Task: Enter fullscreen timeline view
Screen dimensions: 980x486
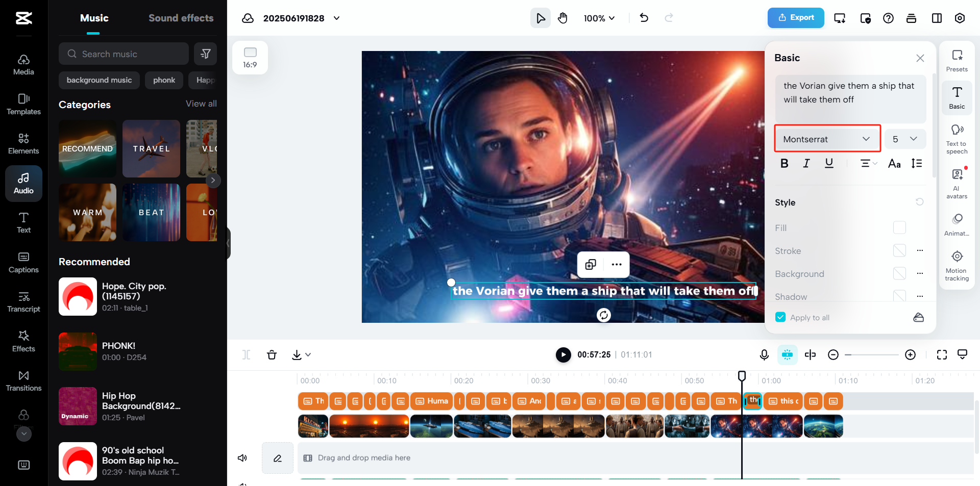Action: pos(942,355)
